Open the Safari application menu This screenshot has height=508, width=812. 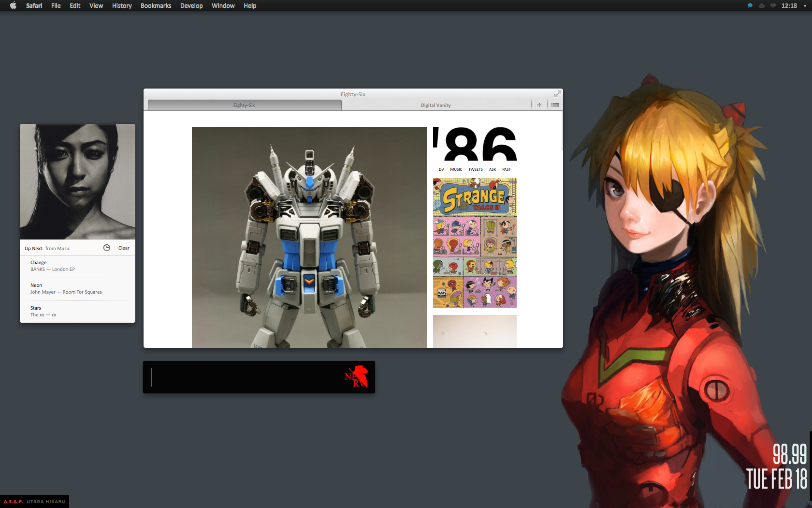tap(34, 5)
